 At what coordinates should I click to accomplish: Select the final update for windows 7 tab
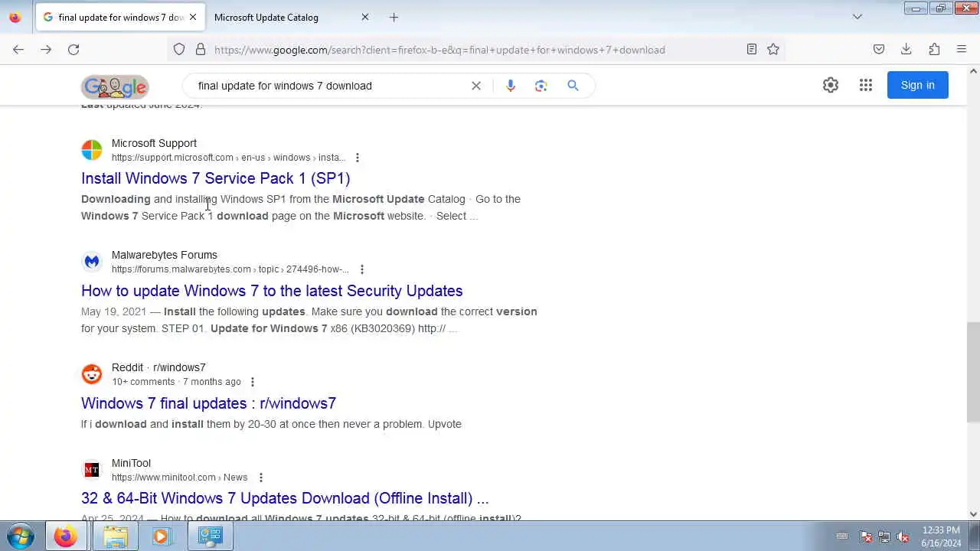119,17
